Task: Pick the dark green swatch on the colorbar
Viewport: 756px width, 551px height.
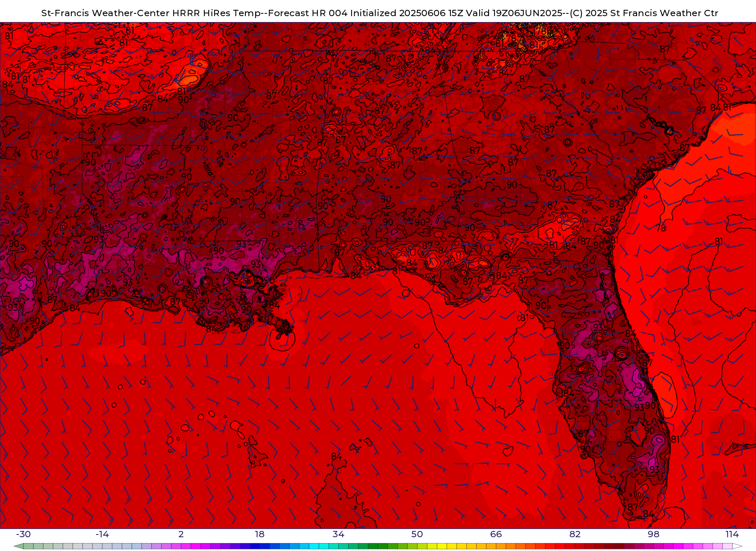Action: (x=373, y=546)
